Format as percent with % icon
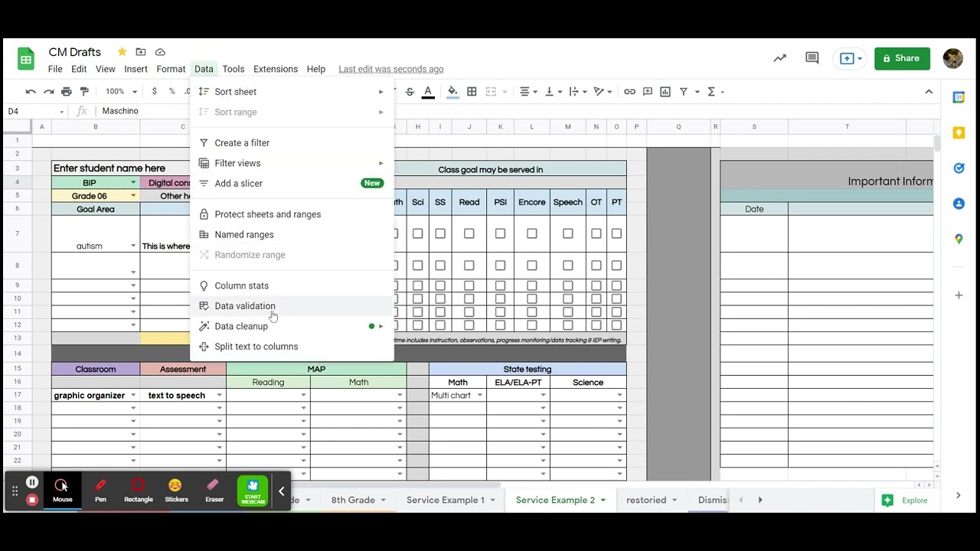The image size is (980, 551). pyautogui.click(x=172, y=92)
